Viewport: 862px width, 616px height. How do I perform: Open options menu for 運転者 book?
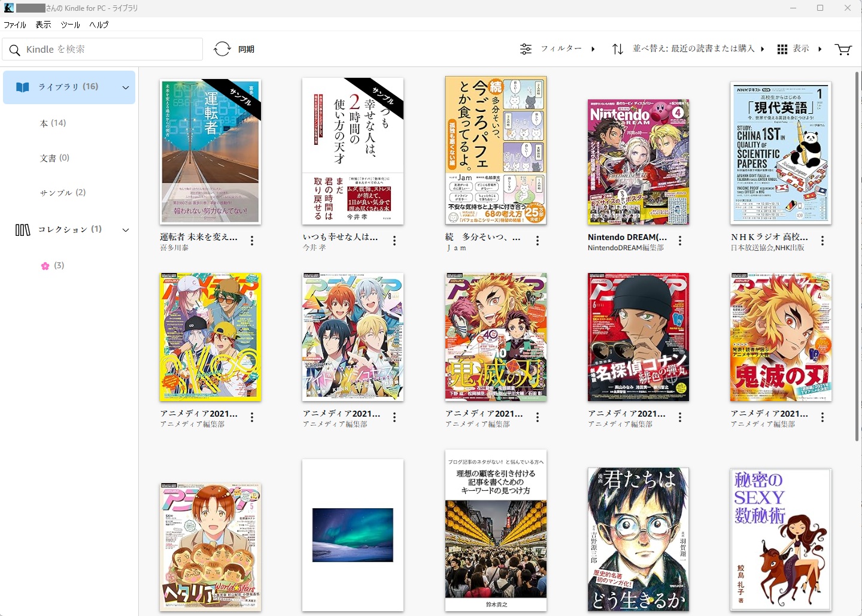point(252,241)
